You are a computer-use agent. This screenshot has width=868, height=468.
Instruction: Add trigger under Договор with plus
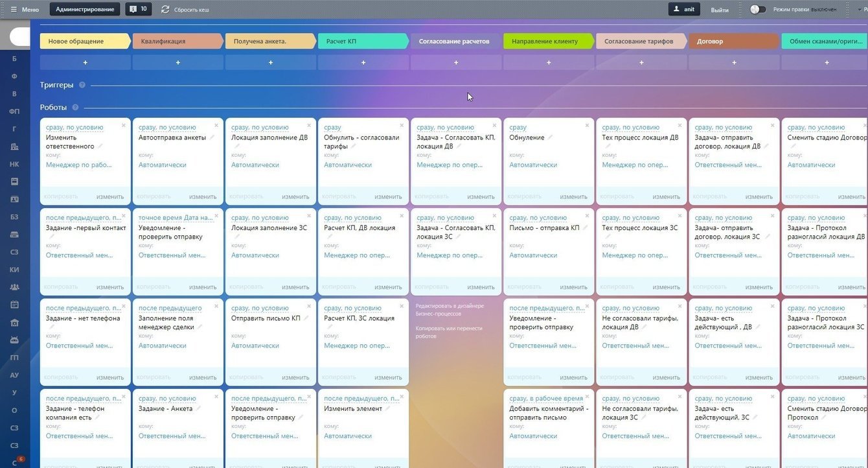coord(733,62)
